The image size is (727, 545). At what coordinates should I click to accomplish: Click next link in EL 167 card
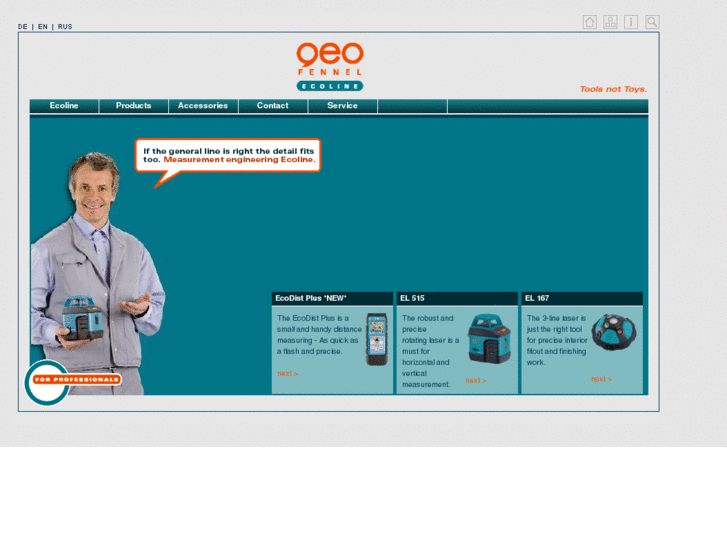click(601, 379)
